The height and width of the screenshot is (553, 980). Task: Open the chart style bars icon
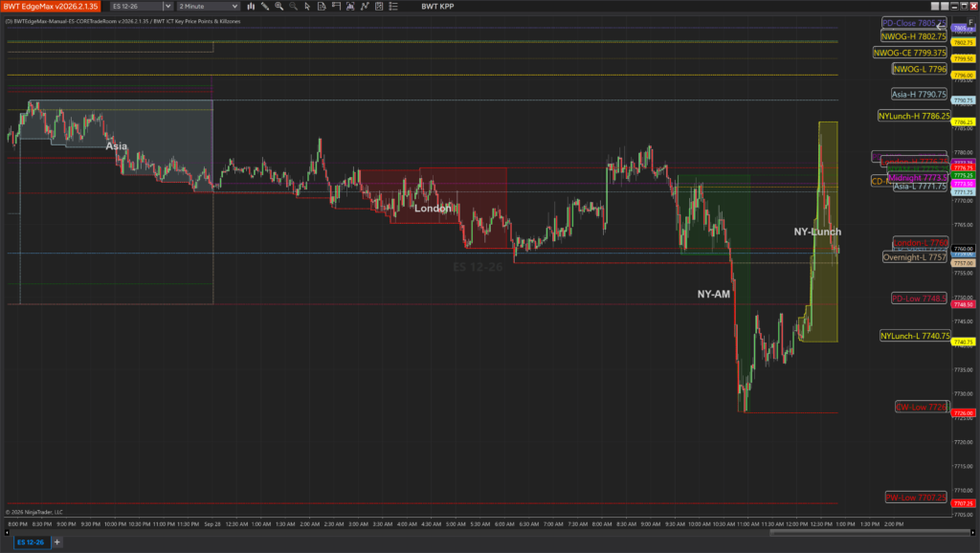tap(251, 7)
